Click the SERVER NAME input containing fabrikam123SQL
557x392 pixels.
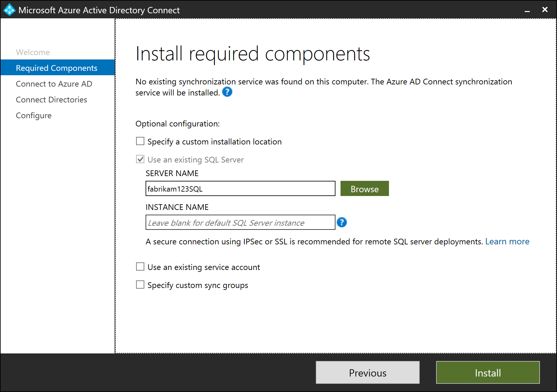240,188
